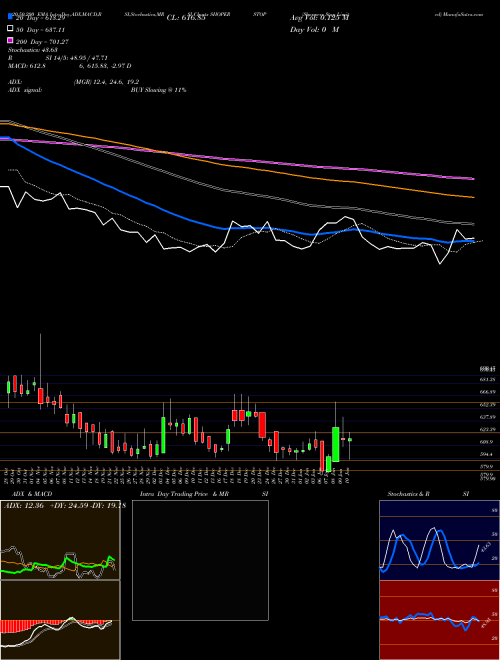This screenshot has width=500, height=660.
Task: Click the white 50 Day EMA legend swatch
Action: coord(10,29)
